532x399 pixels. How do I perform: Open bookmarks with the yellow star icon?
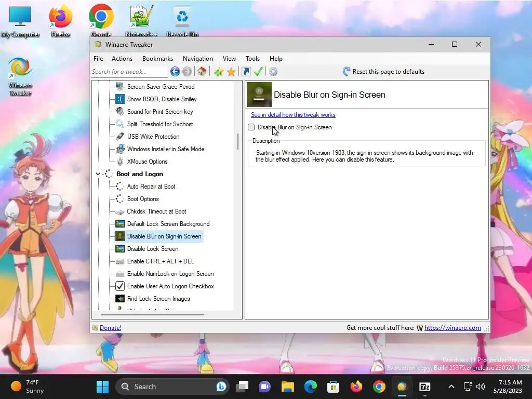231,72
